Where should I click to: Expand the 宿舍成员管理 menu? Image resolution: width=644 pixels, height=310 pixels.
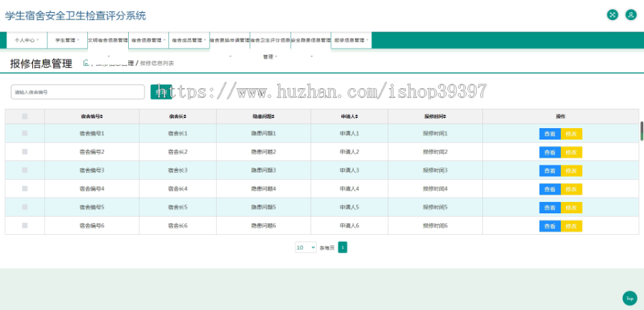pyautogui.click(x=189, y=40)
